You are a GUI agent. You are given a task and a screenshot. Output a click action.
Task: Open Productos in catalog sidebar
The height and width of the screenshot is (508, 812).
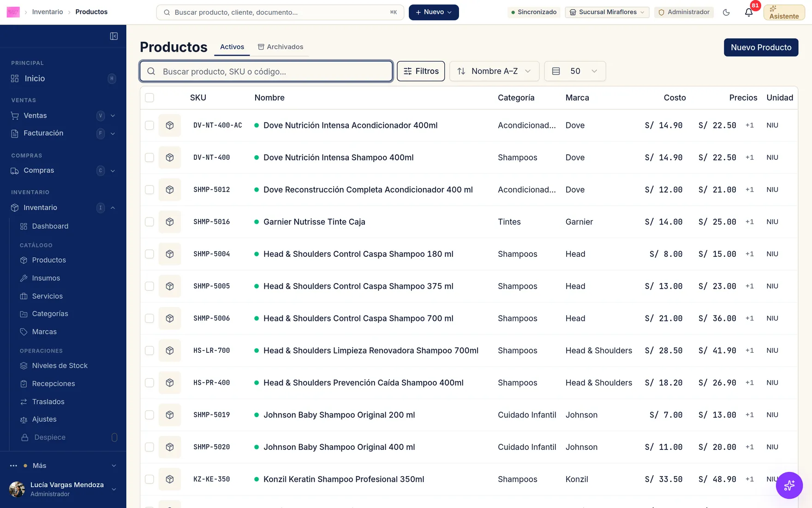(49, 260)
